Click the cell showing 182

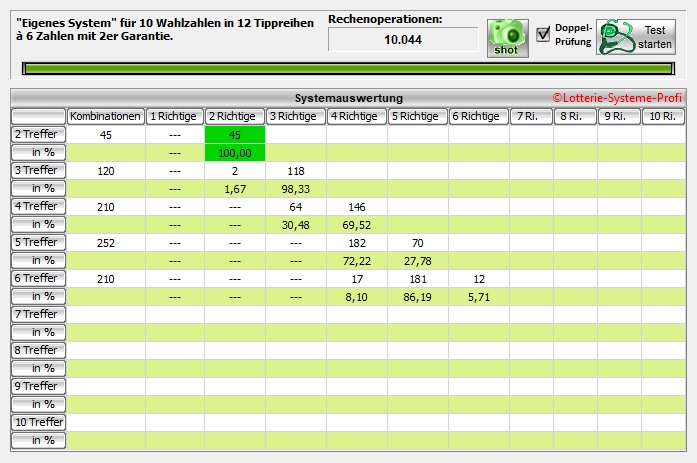tap(357, 243)
